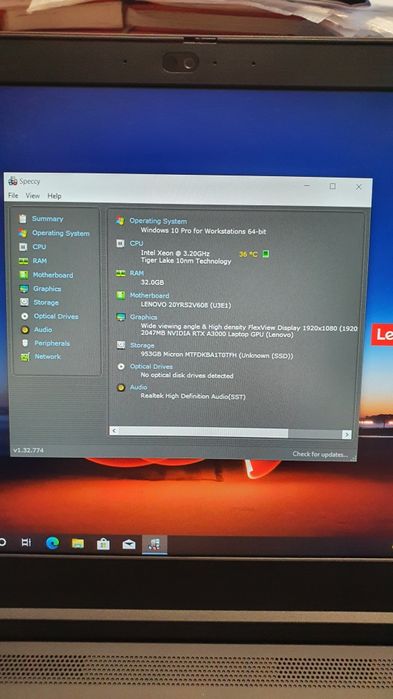The height and width of the screenshot is (699, 393).
Task: Open File Explorer from the taskbar
Action: click(78, 543)
